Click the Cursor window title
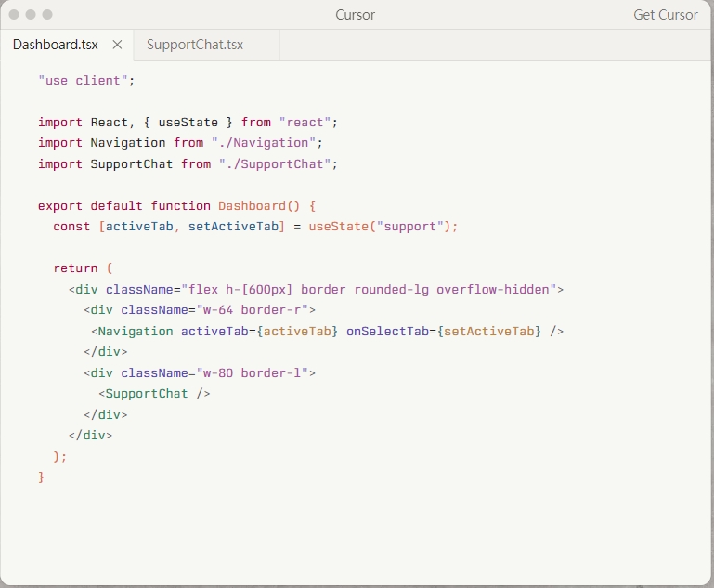 pos(356,15)
